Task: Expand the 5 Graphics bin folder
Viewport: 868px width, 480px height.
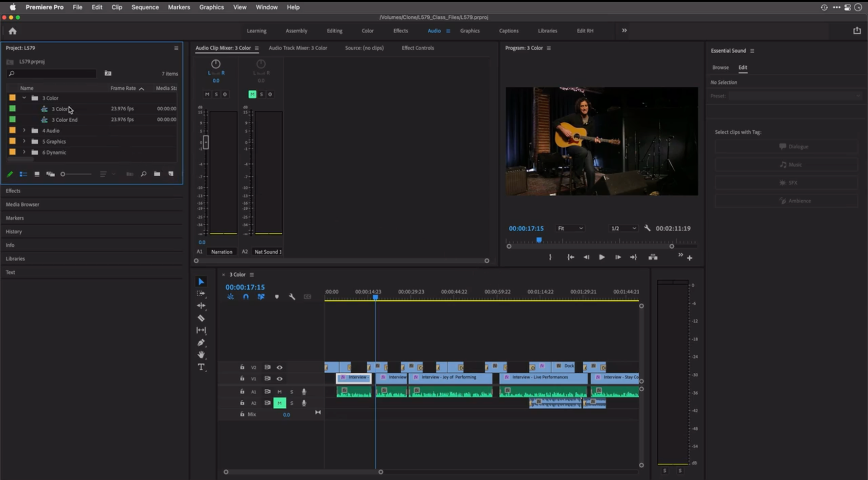Action: point(24,141)
